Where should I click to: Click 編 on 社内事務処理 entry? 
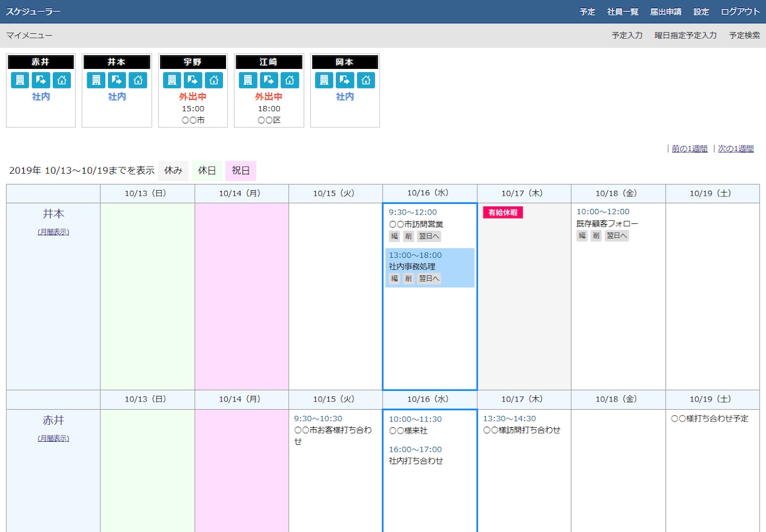[394, 279]
